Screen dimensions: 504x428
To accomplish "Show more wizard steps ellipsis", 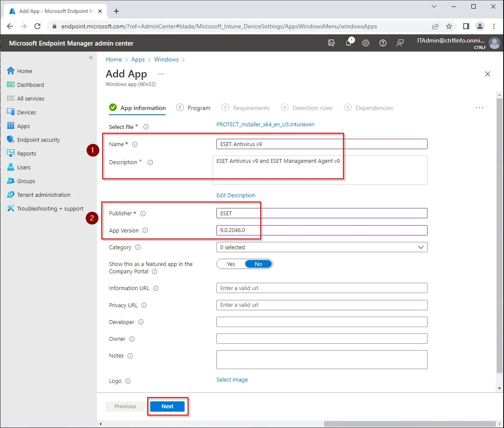I will (x=479, y=108).
